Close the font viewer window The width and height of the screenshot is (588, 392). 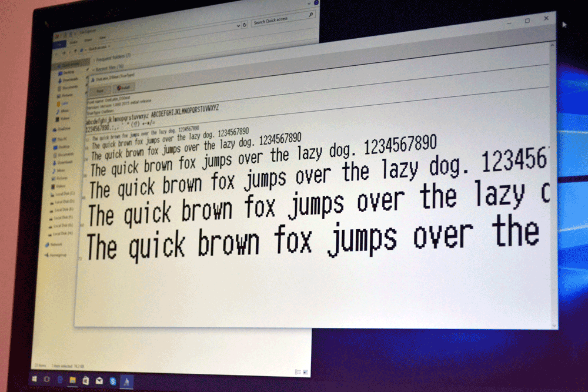click(x=546, y=18)
